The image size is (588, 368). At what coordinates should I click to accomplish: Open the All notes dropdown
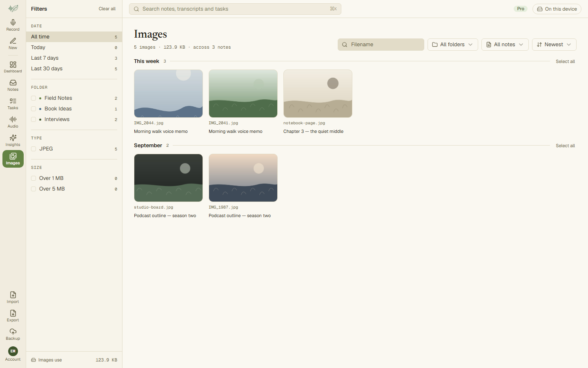(x=505, y=45)
